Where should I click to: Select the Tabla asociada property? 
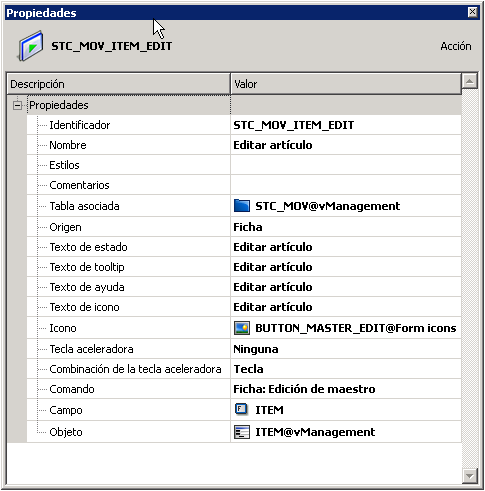tap(244, 206)
